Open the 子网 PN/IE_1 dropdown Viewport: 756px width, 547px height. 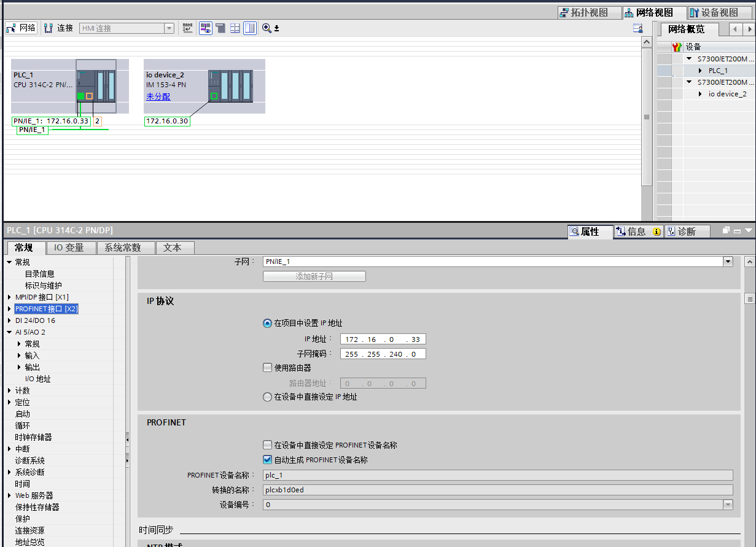pyautogui.click(x=728, y=262)
